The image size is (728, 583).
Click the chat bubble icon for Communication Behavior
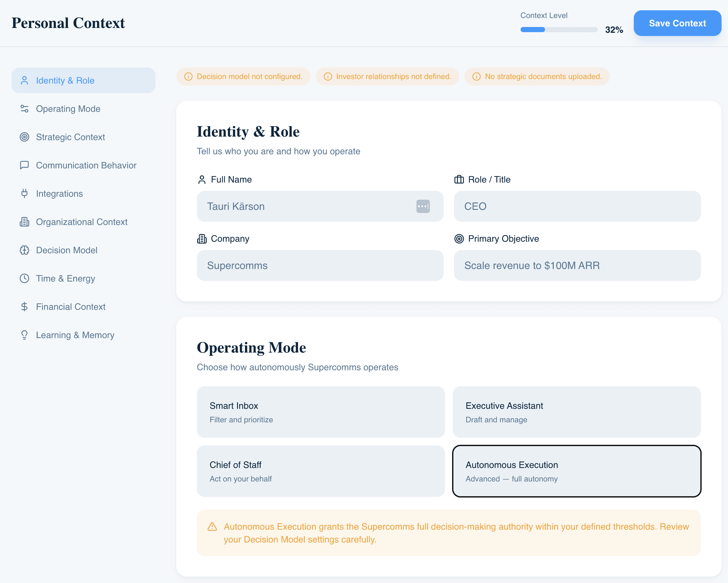coord(24,165)
